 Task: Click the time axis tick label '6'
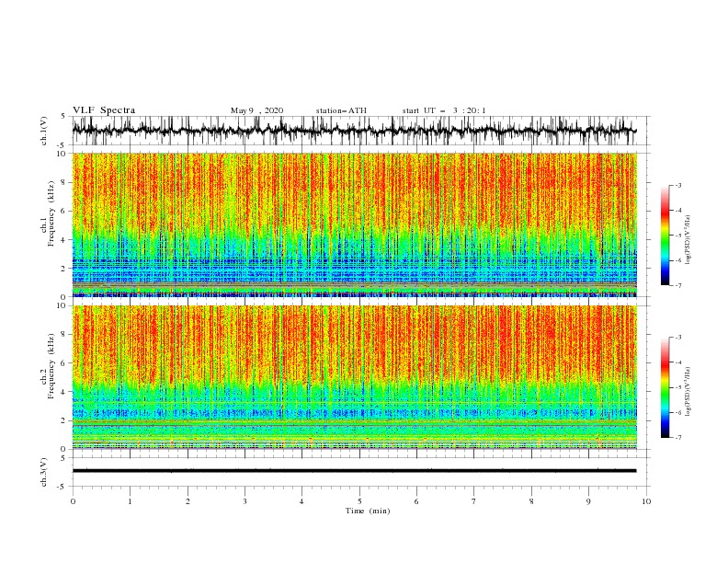(x=416, y=501)
